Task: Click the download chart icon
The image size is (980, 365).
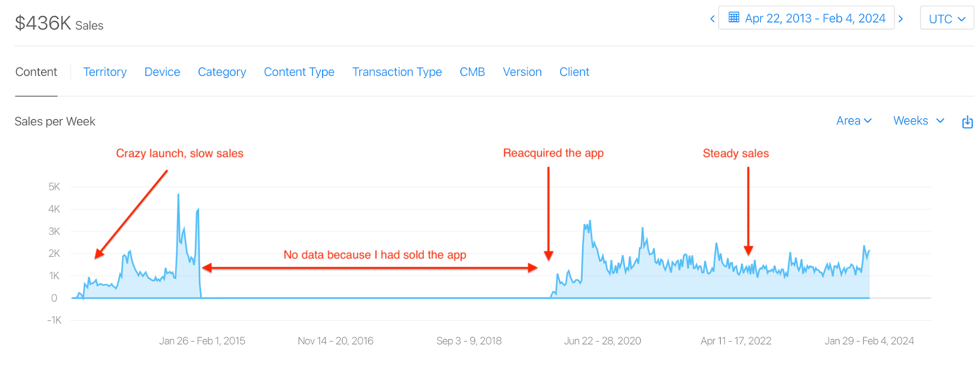Action: 967,122
